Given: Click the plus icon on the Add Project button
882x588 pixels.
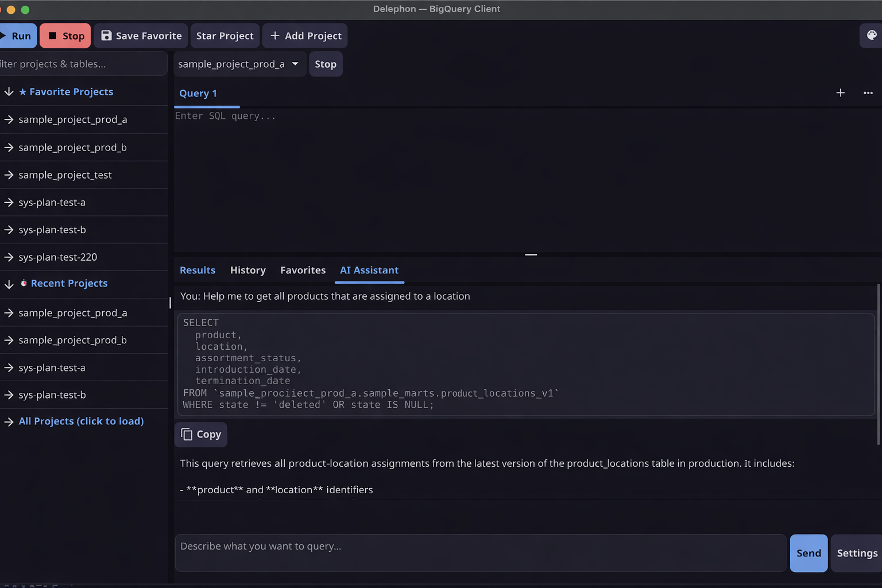Looking at the screenshot, I should coord(275,35).
